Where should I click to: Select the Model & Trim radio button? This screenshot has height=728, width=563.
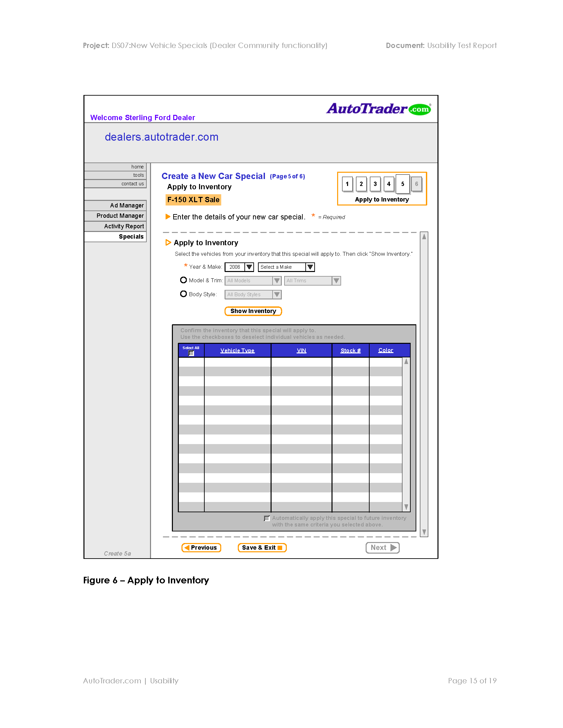pos(183,280)
